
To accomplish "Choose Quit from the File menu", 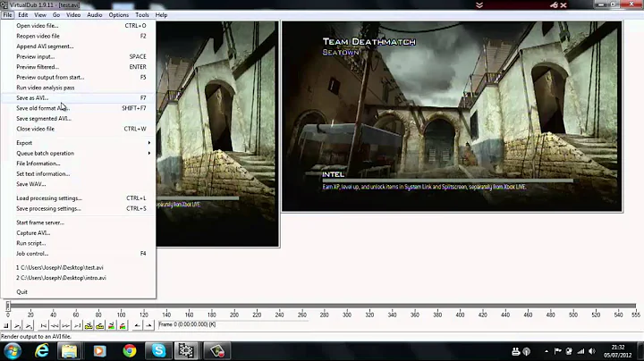I will coord(78,291).
